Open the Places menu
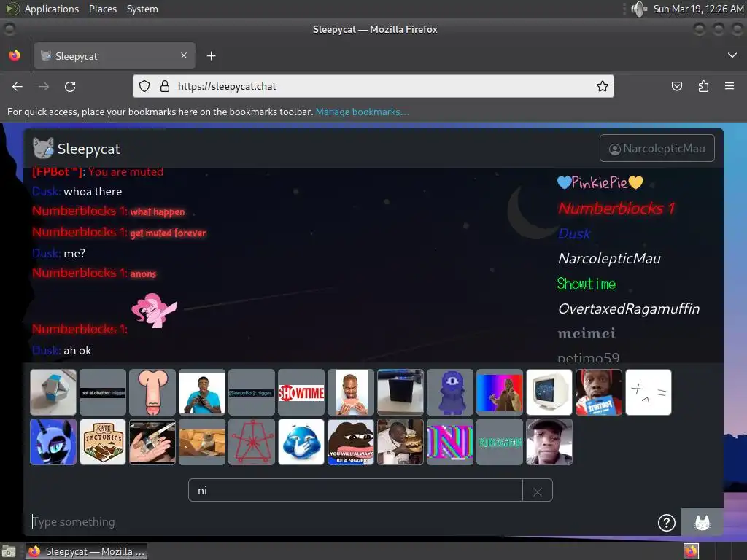 coord(102,9)
